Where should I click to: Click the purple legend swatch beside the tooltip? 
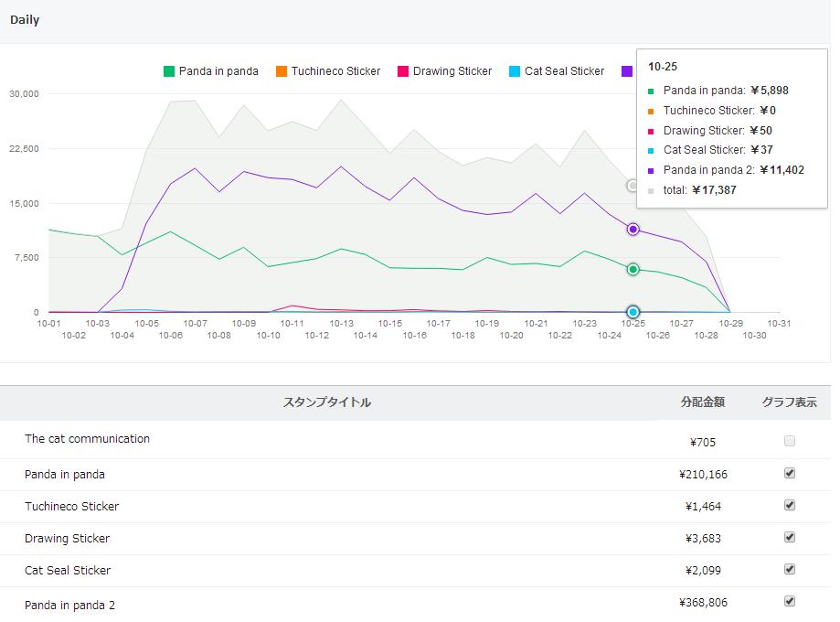627,71
